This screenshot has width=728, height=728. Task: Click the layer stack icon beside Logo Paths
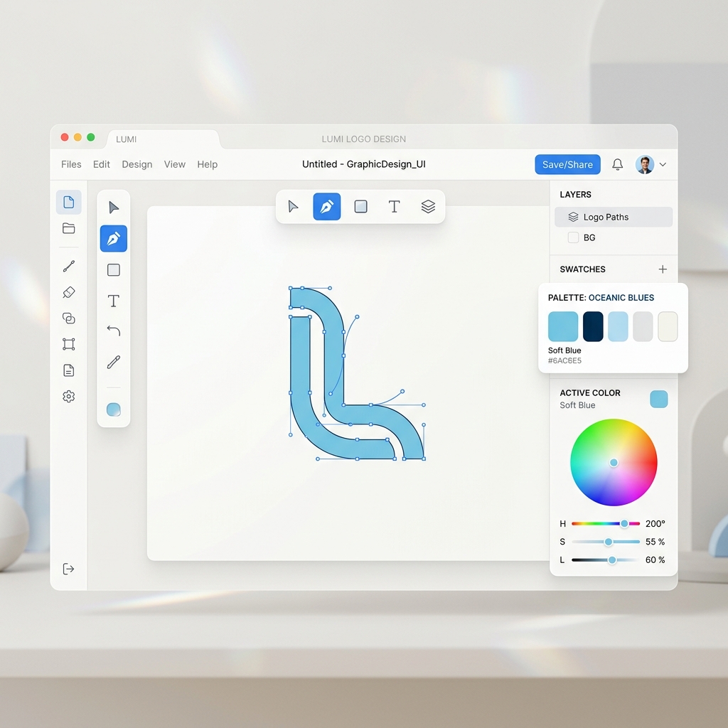click(x=574, y=217)
